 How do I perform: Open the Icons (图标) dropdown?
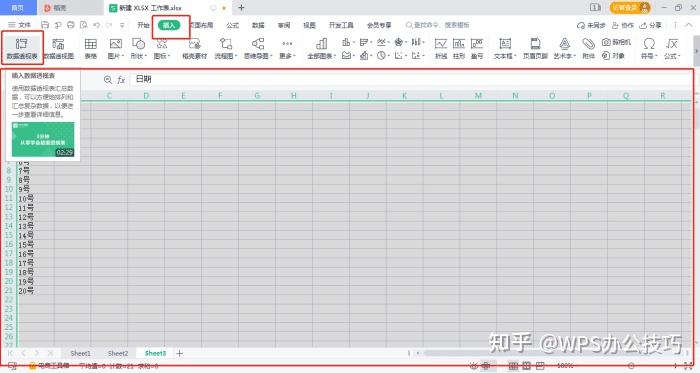(162, 48)
